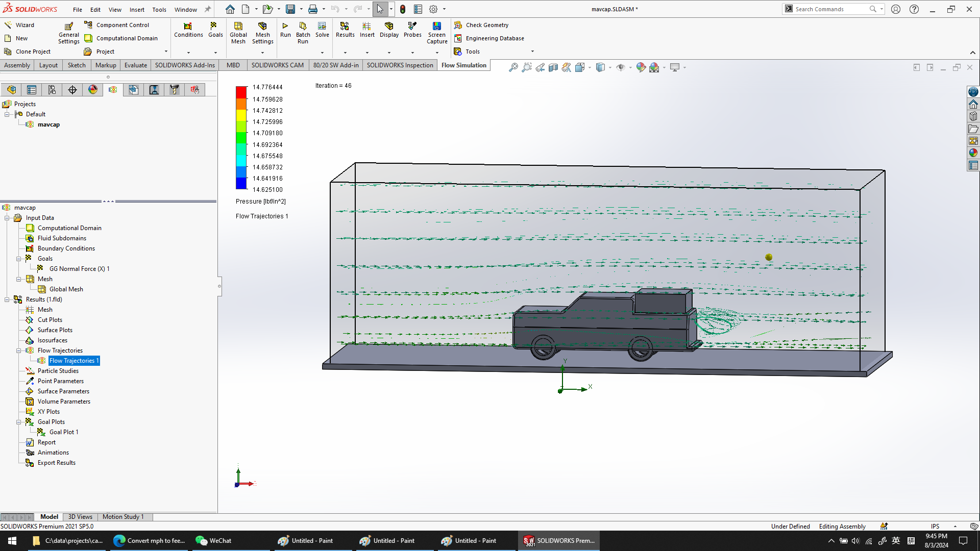Select the DisplayManager tab icon
The width and height of the screenshot is (980, 551).
93,90
